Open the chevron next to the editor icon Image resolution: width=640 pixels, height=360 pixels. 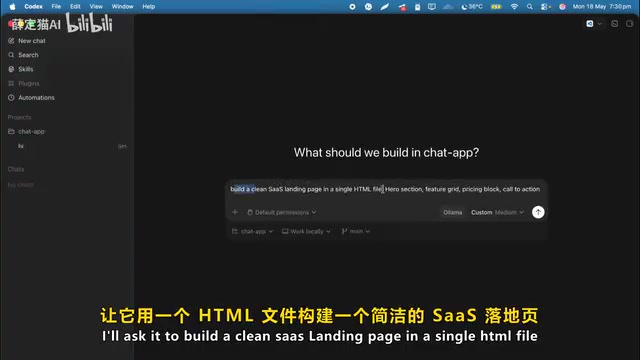point(600,24)
